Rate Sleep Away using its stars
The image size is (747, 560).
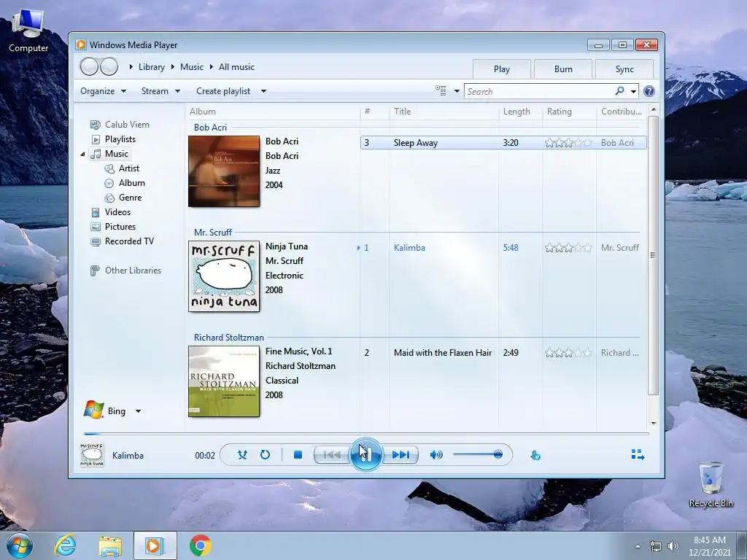click(568, 143)
